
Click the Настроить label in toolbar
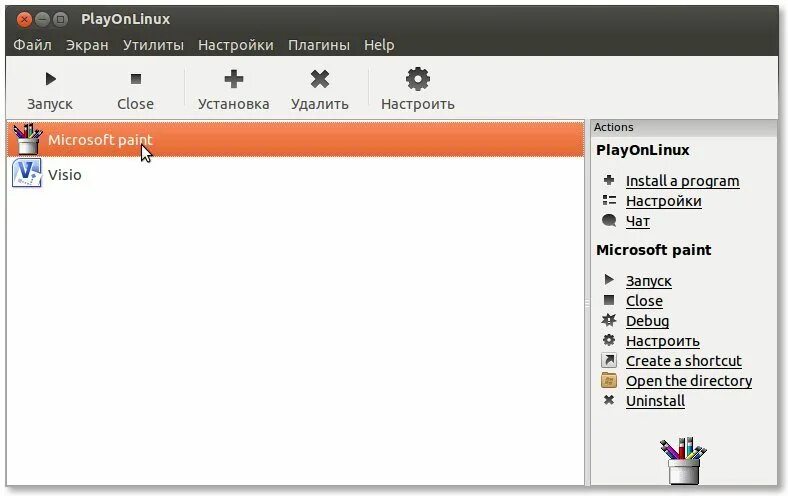[x=418, y=104]
